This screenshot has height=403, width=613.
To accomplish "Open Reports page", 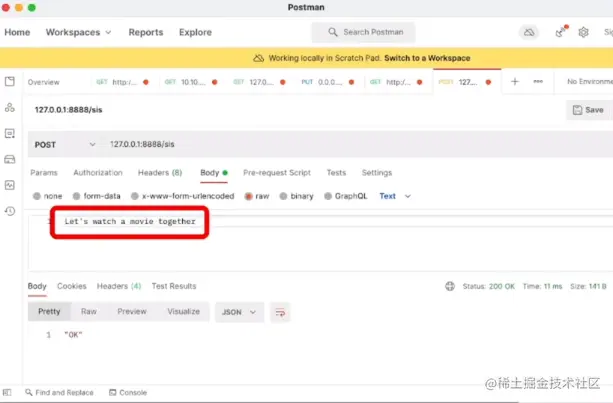I will tap(146, 32).
